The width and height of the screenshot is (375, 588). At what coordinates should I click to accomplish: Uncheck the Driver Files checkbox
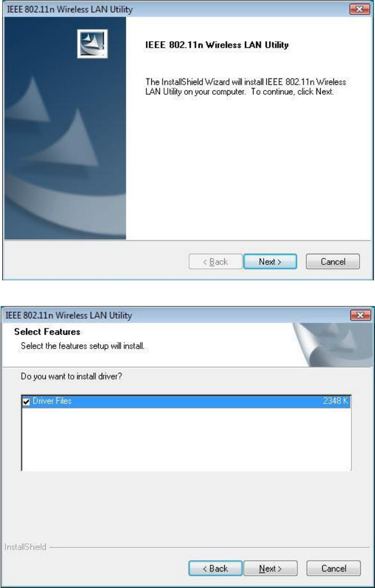(26, 401)
